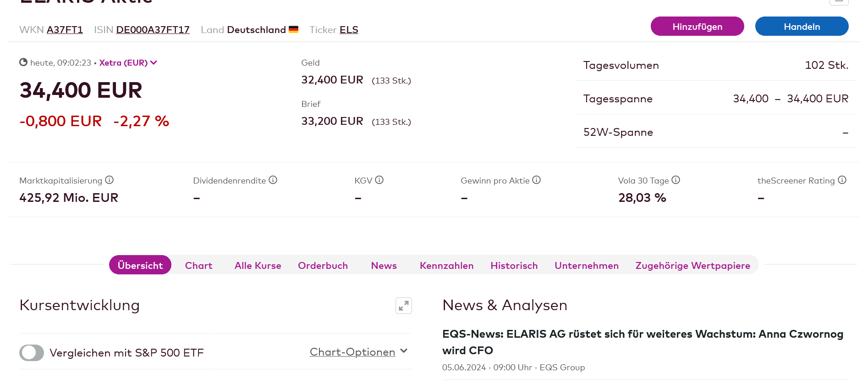
Task: Click theScreener Rating info icon
Action: point(842,180)
